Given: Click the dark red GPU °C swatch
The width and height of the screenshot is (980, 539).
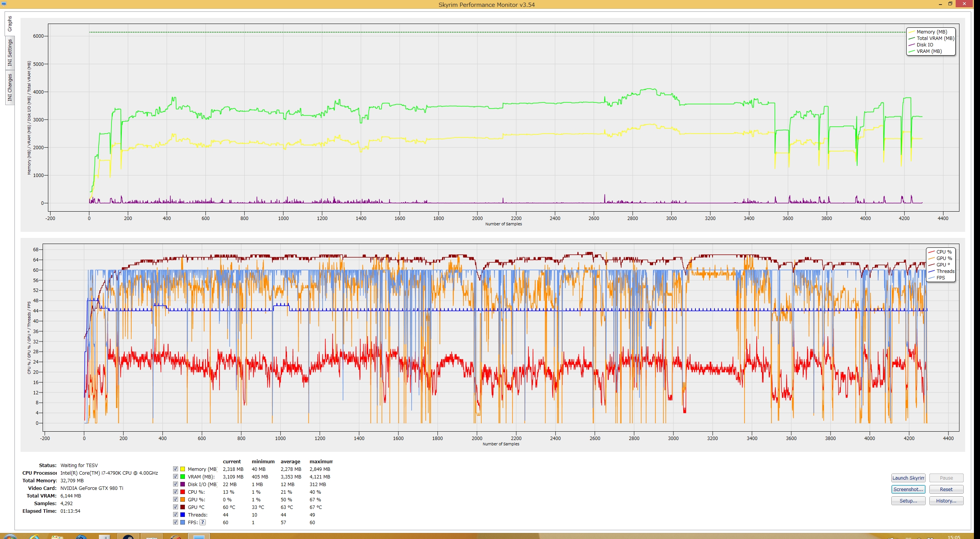Looking at the screenshot, I should [183, 507].
